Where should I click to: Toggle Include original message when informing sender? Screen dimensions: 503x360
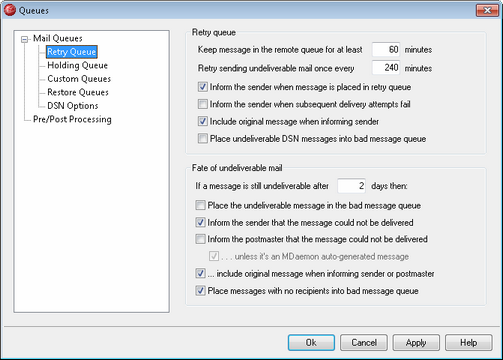pos(203,121)
